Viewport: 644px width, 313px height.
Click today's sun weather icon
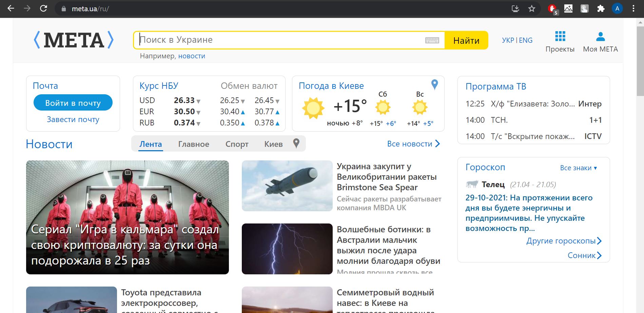(313, 108)
